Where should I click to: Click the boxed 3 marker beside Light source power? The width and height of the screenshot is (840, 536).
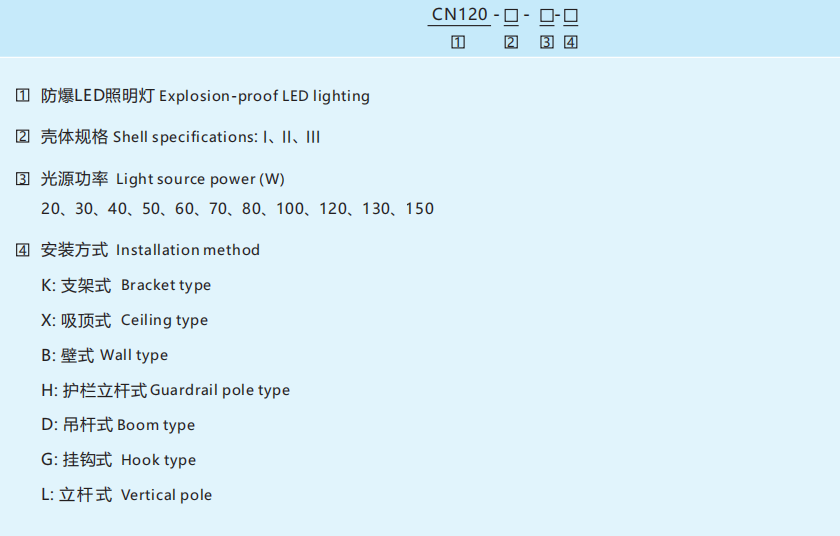click(x=23, y=180)
